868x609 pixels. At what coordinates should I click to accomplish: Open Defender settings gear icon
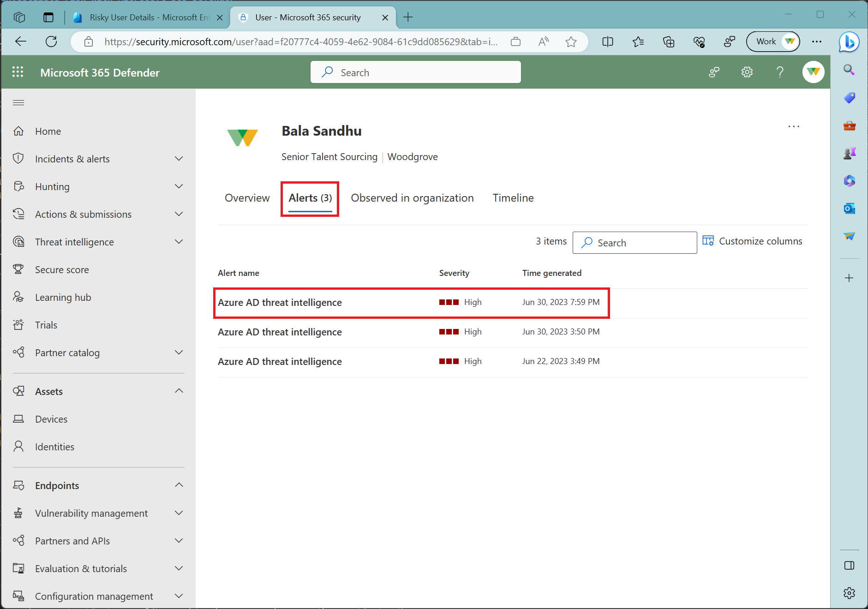tap(747, 72)
